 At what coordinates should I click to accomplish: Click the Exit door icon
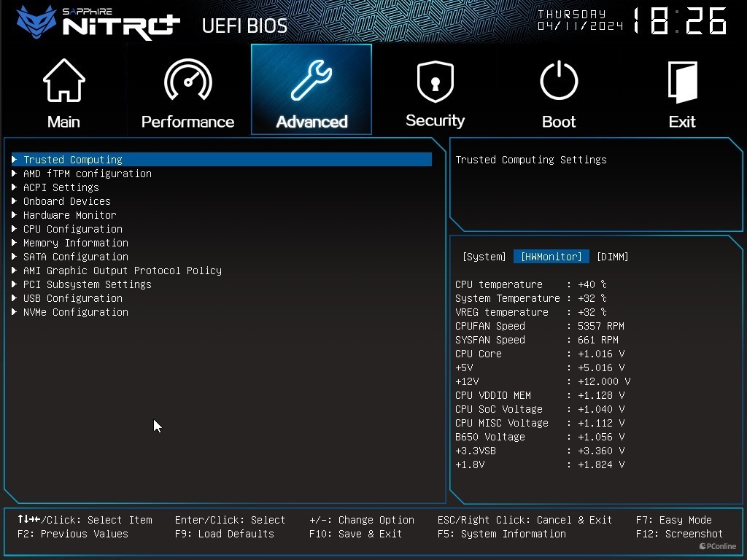[682, 82]
